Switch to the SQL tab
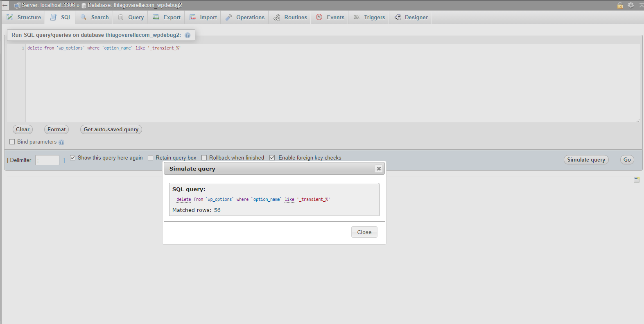This screenshot has width=644, height=324. (x=61, y=17)
